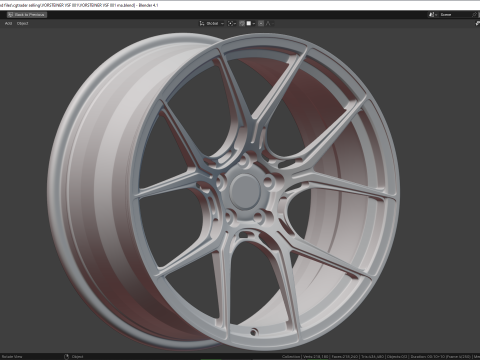Viewport: 480px width, 360px height.
Task: Click the Back to Previous button
Action: click(27, 15)
